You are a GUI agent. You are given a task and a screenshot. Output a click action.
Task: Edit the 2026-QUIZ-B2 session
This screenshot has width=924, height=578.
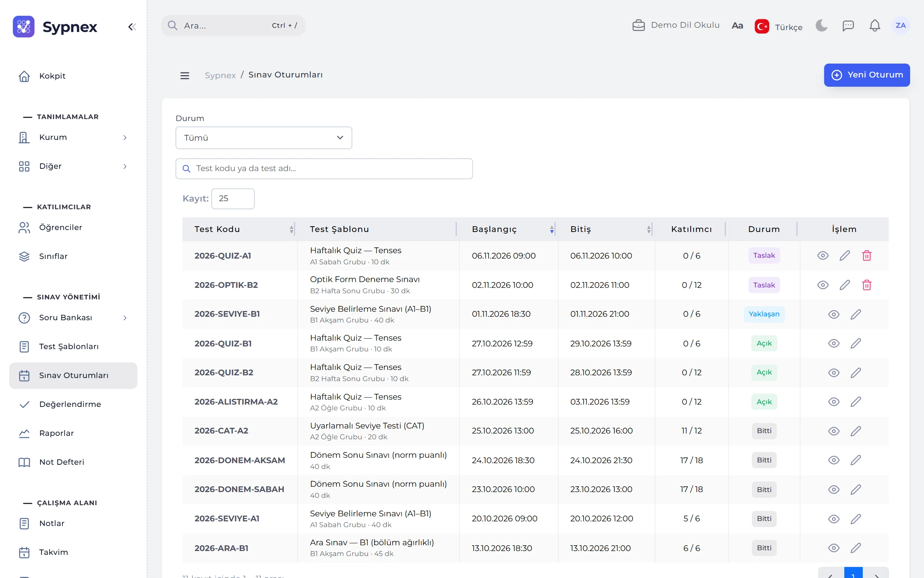point(855,373)
